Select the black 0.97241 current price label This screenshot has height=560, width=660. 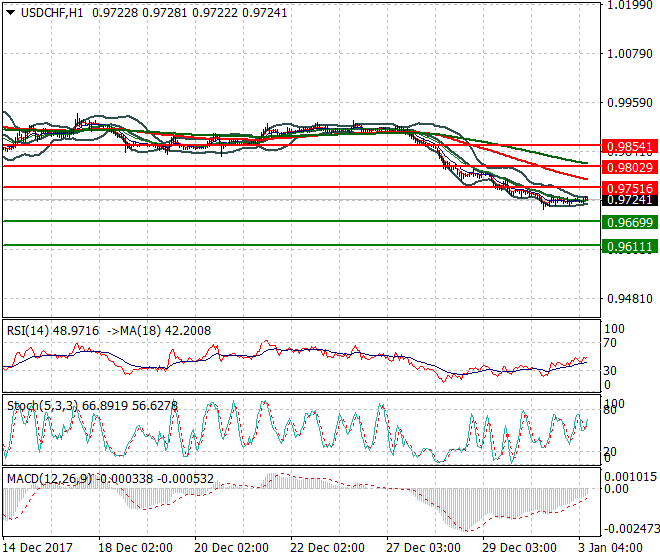pyautogui.click(x=630, y=200)
